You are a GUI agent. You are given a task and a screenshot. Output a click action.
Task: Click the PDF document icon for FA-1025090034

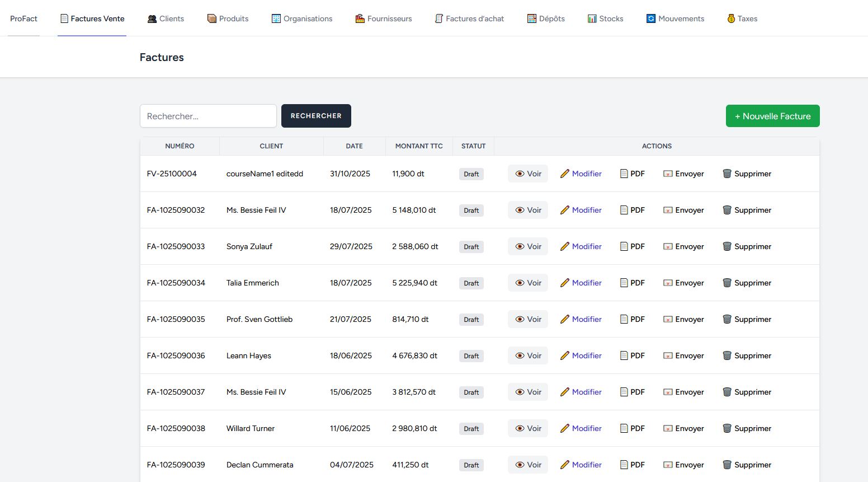pyautogui.click(x=624, y=283)
